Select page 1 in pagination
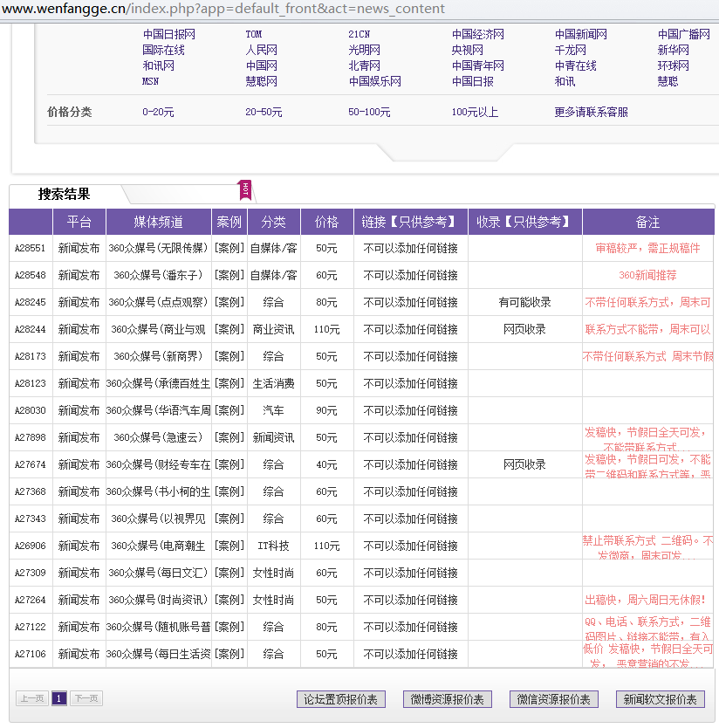Screen dimensions: 719x728 [58, 698]
